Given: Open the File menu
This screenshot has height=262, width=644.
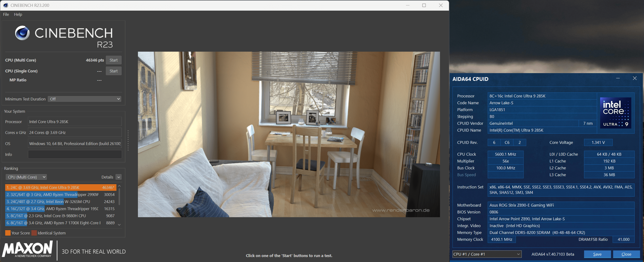Looking at the screenshot, I should tap(6, 14).
